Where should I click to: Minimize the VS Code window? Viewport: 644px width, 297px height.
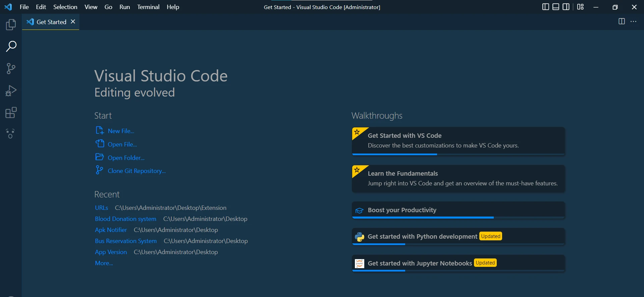(x=596, y=7)
